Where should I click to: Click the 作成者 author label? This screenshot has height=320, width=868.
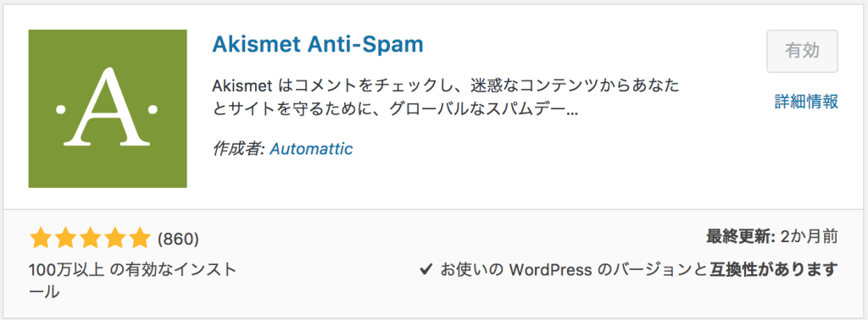tap(238, 149)
